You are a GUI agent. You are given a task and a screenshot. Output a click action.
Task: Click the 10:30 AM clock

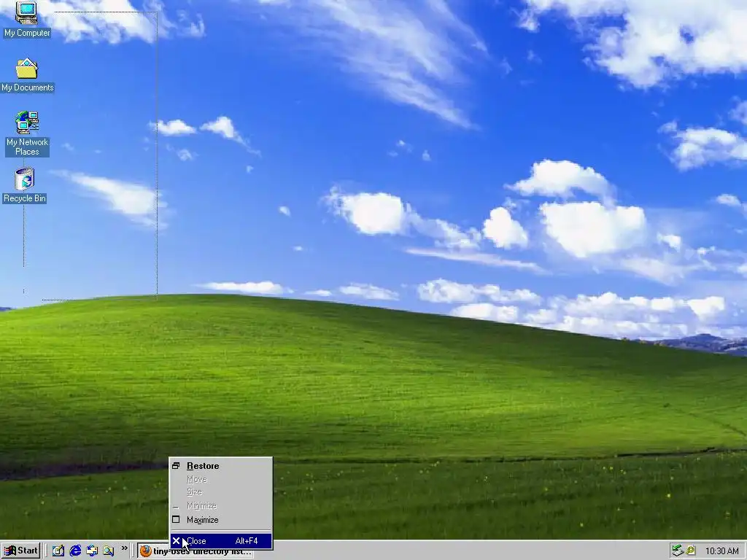721,551
